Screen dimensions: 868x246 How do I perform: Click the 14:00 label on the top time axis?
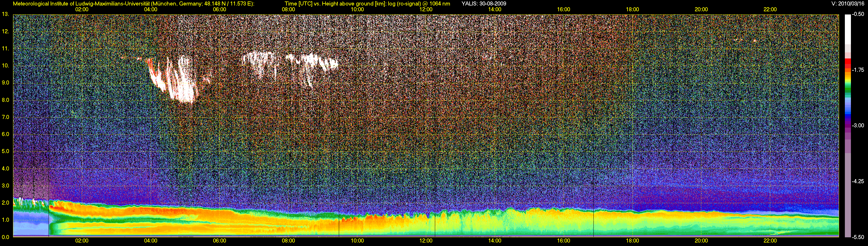[x=495, y=10]
